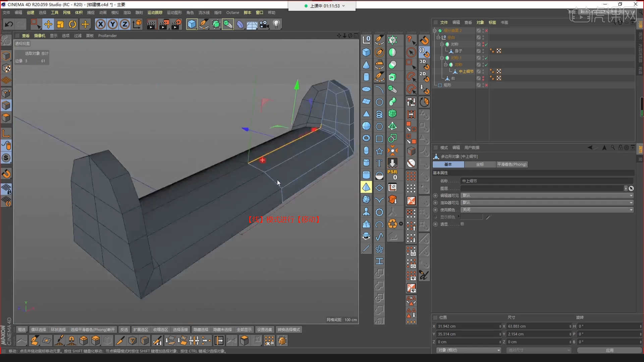The width and height of the screenshot is (644, 362).
Task: Open viewport 摄像机 menu
Action: 40,36
